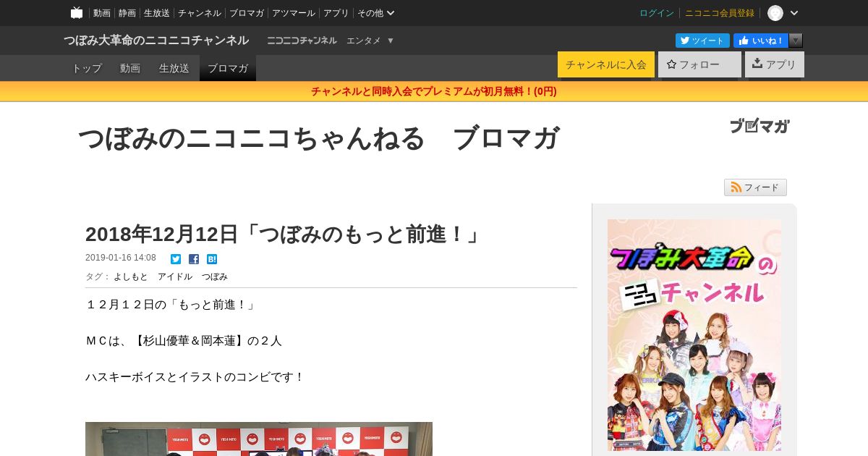Click the ブロマガ logo icon
Viewport: 868px width, 456px height.
759,126
